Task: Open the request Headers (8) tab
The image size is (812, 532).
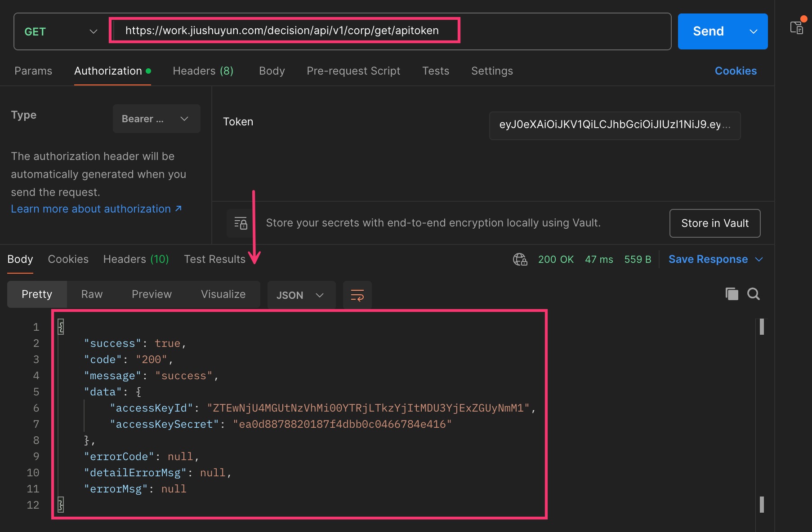Action: [x=203, y=71]
